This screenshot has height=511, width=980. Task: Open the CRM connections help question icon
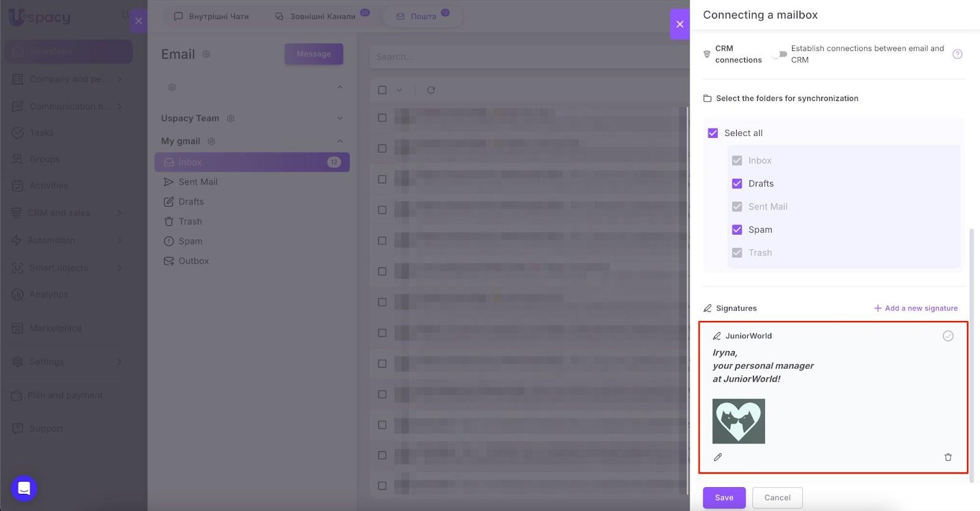[957, 54]
